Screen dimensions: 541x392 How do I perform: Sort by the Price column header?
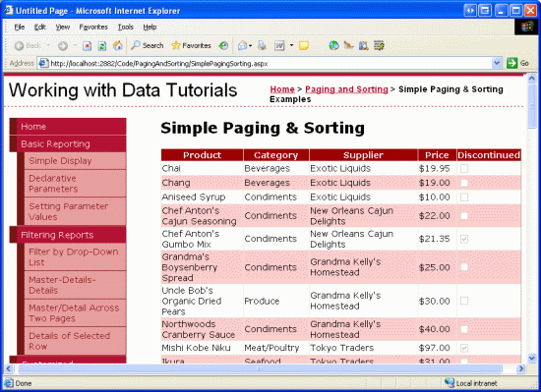(x=437, y=155)
